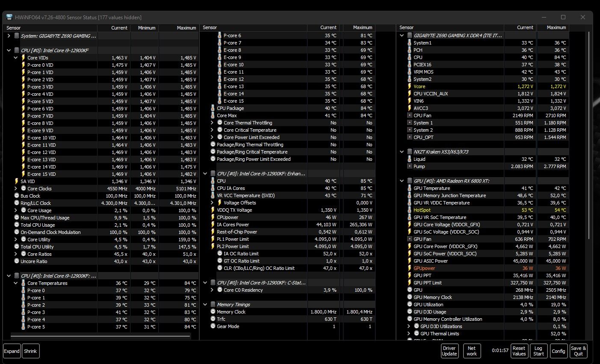Click the thermometer icon beside E-core 12
This screenshot has height=364, width=600.
[220, 79]
